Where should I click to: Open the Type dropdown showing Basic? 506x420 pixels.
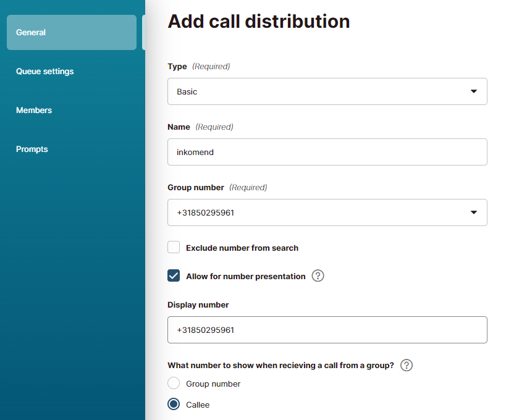327,91
